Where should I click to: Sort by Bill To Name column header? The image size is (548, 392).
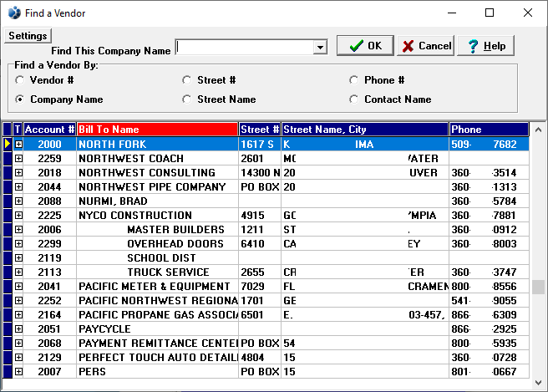coord(157,130)
